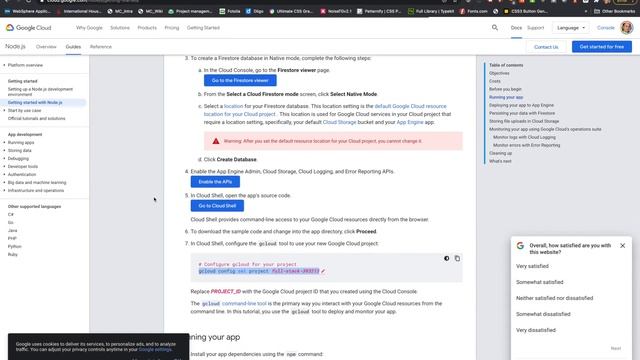Open the user account avatar
The height and width of the screenshot is (360, 640).
point(627,28)
